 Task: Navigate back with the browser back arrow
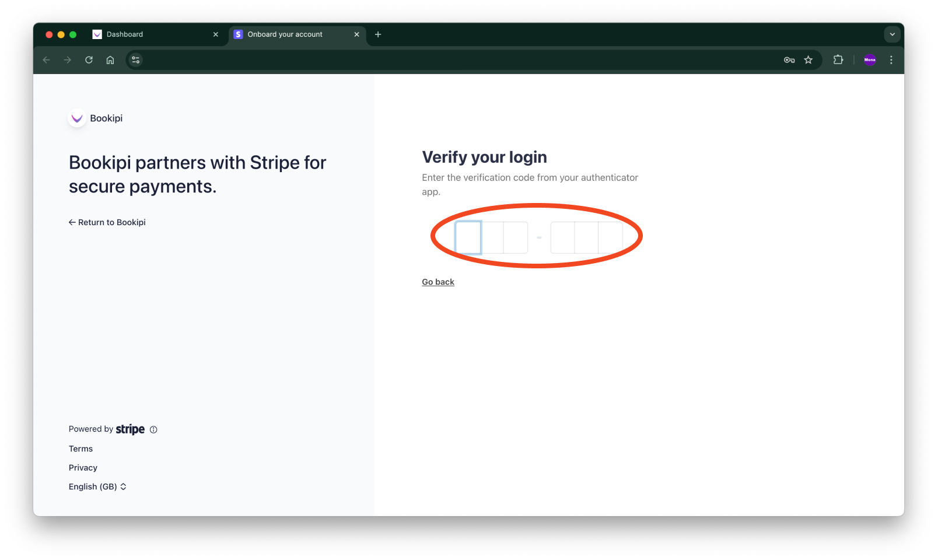coord(46,60)
